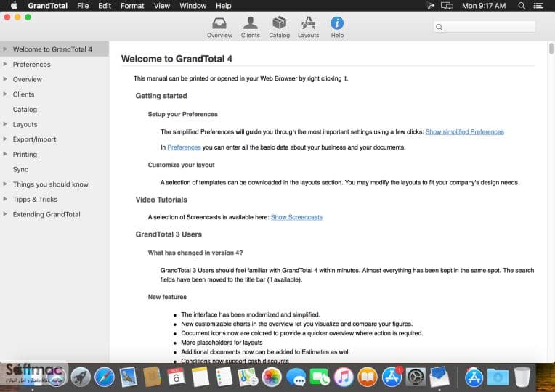Screen dimensions: 555x392
Task: Open the Downloads folder in dock
Action: tap(498, 377)
